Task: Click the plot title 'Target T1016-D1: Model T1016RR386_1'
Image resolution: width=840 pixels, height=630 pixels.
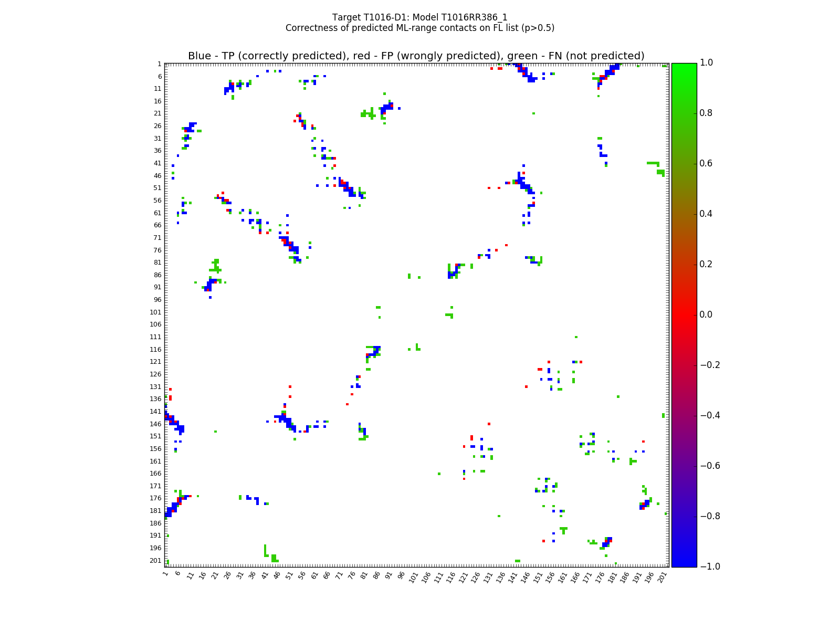Action: (x=419, y=17)
